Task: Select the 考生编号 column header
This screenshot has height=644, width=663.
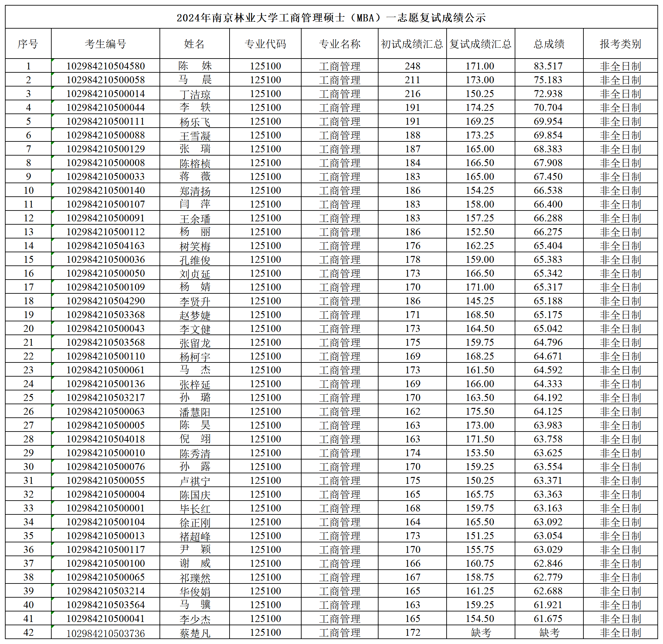Action: tap(105, 44)
